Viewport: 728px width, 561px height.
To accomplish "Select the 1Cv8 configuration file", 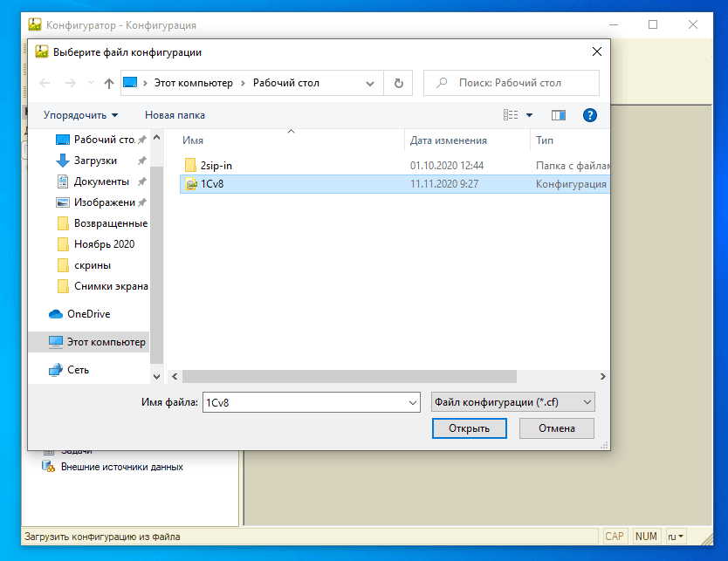I will pyautogui.click(x=213, y=184).
